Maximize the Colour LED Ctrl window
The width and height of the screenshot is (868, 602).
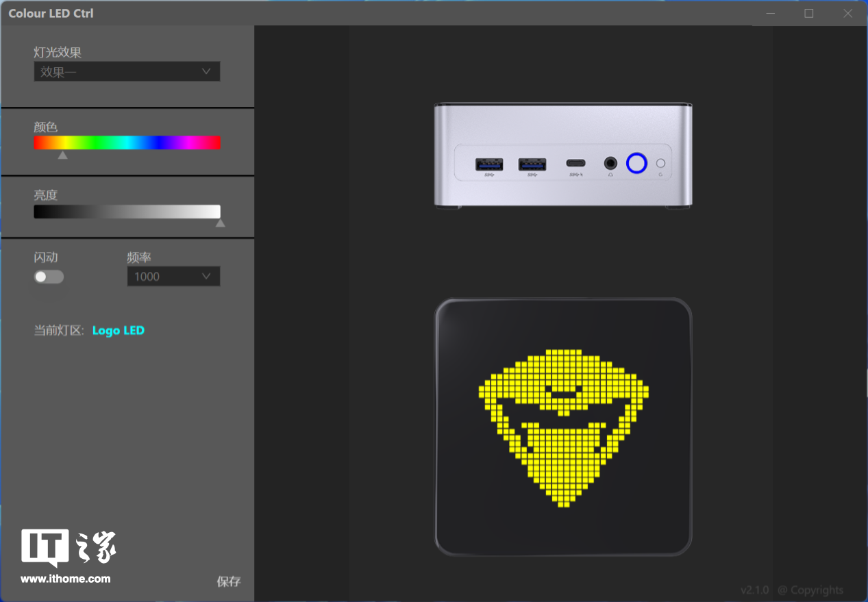click(x=809, y=13)
